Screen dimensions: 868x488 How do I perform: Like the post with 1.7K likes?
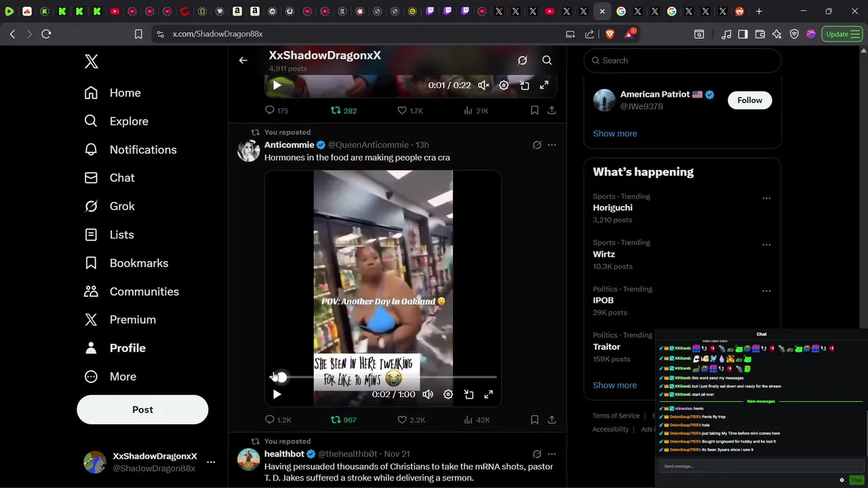tap(410, 110)
